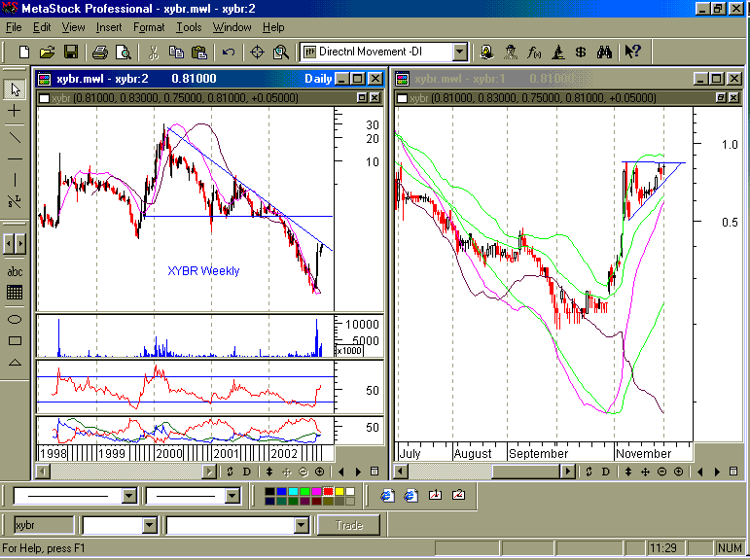Viewport: 750px width, 560px height.
Task: Pick the cyan color swatch
Action: tap(293, 491)
